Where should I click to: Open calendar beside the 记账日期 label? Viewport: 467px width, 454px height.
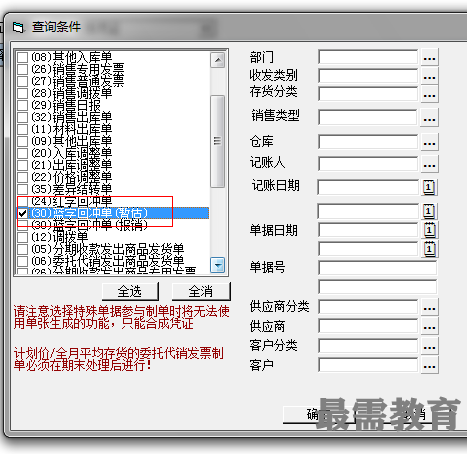pyautogui.click(x=429, y=187)
